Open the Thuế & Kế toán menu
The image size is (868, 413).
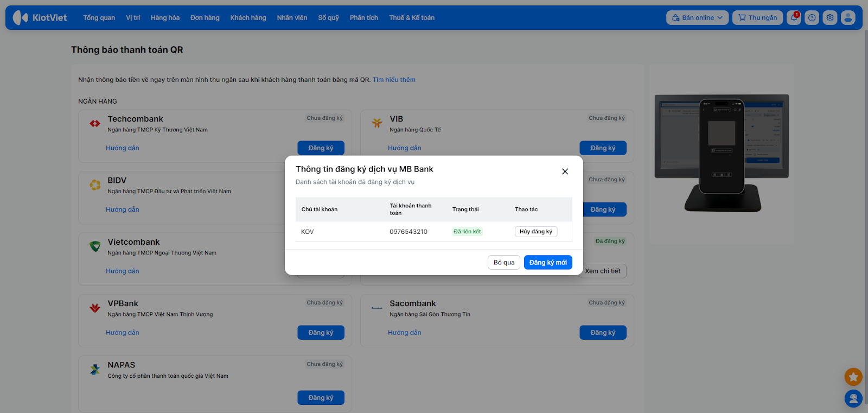pos(411,18)
